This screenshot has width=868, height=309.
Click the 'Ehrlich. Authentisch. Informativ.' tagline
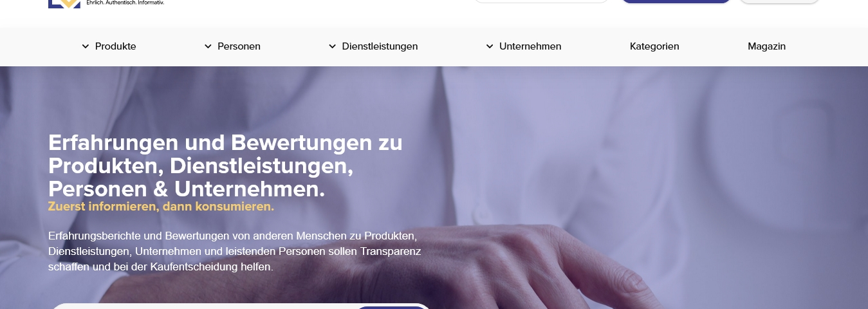(x=125, y=3)
